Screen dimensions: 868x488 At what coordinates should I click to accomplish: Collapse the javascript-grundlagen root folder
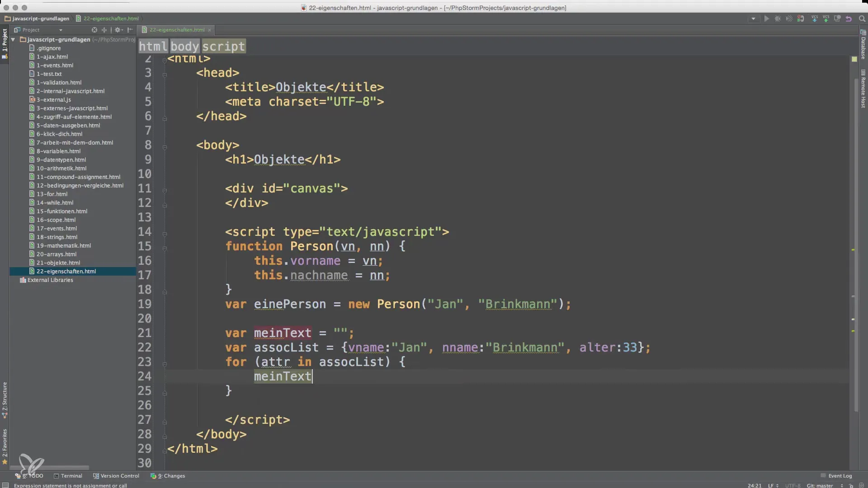coord(13,40)
